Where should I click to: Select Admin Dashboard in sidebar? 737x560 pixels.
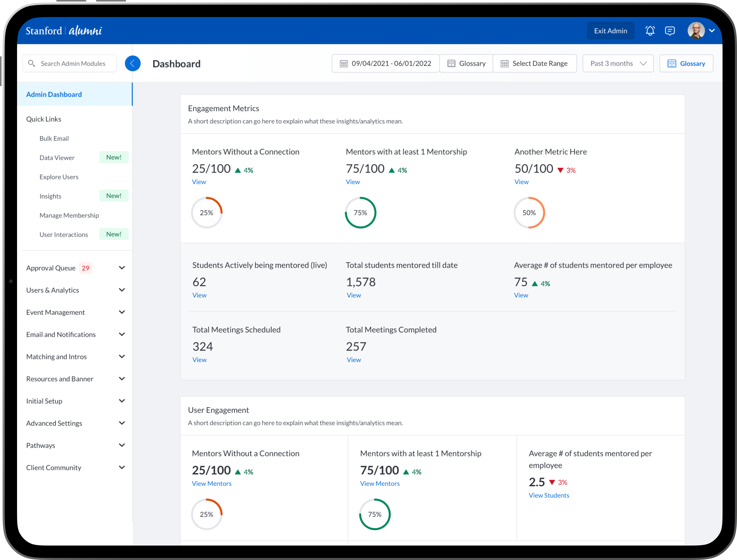click(x=54, y=94)
